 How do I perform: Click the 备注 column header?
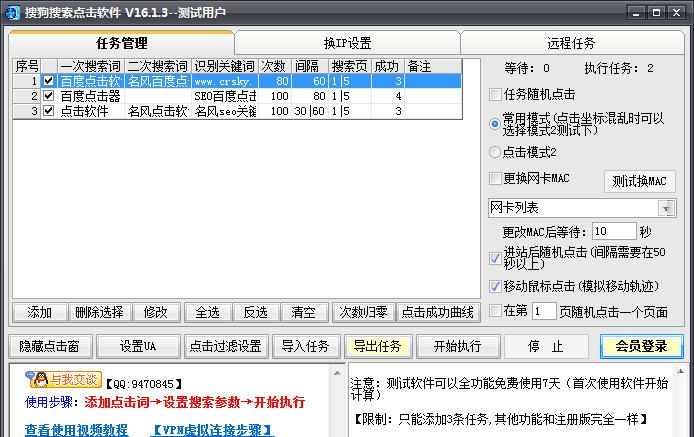pyautogui.click(x=433, y=66)
